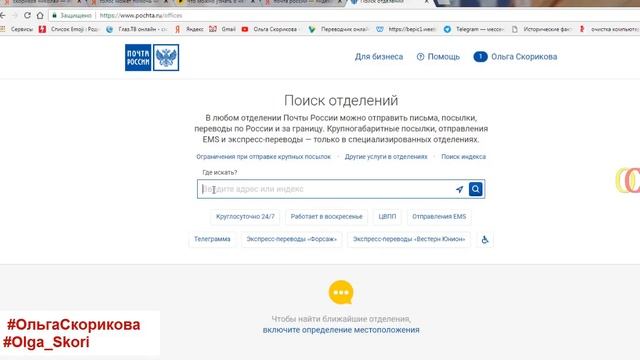
Task: Open the очистка компьютера bookmark
Action: click(x=609, y=29)
